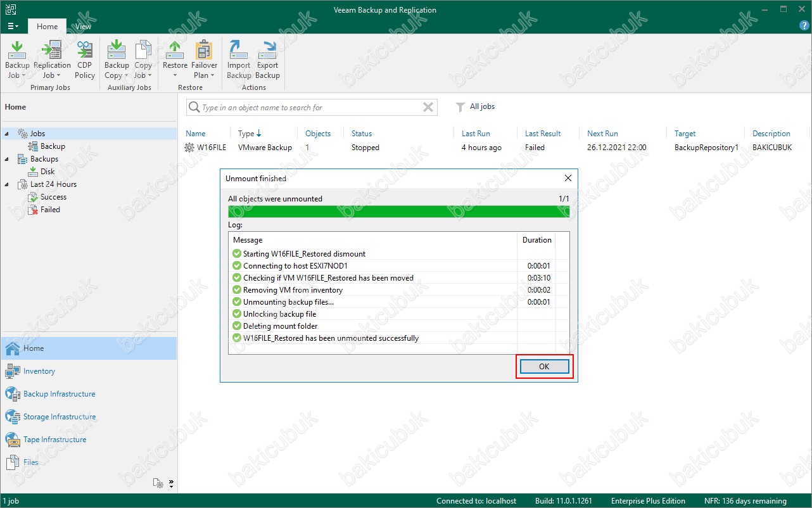Open the help question mark icon

tap(804, 26)
